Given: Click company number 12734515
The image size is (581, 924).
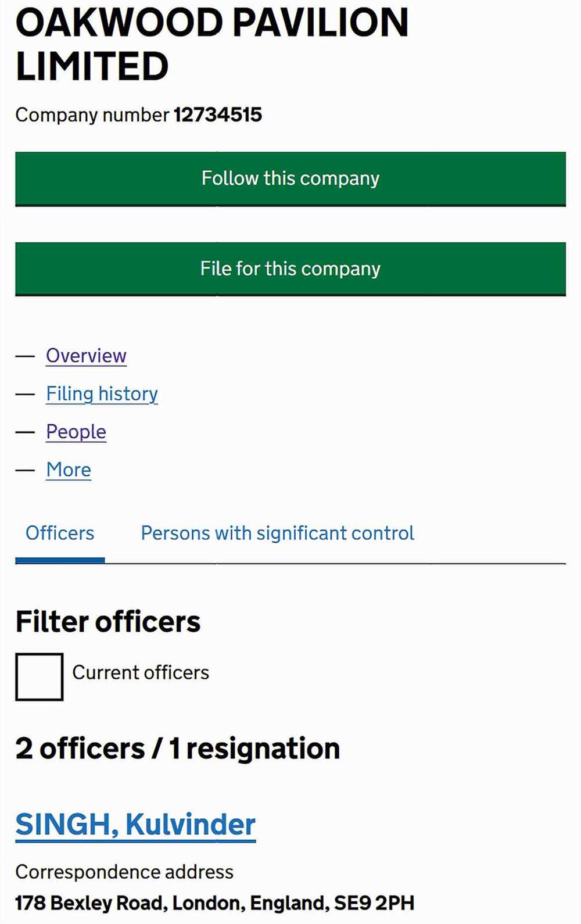Looking at the screenshot, I should 218,114.
